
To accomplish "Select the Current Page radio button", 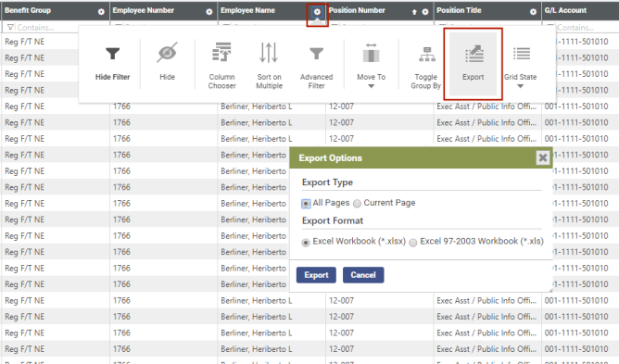I will [357, 204].
